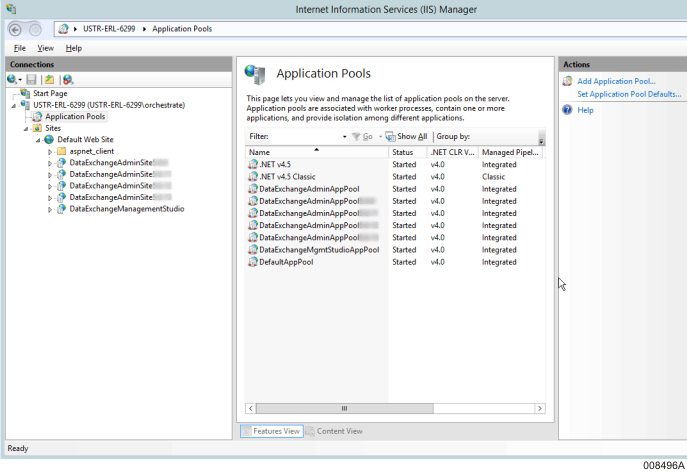Click the Forward navigation arrow button
This screenshot has width=687, height=473.
[x=35, y=30]
